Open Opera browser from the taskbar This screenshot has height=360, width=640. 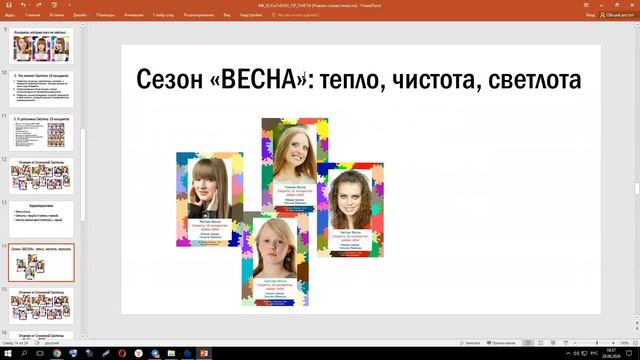(122, 353)
